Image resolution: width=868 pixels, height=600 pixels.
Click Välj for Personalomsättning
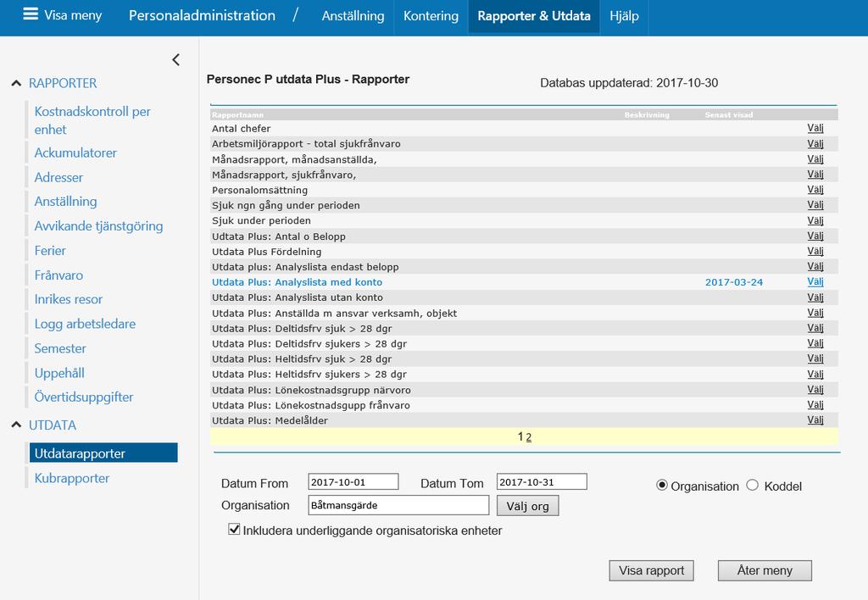pyautogui.click(x=815, y=190)
